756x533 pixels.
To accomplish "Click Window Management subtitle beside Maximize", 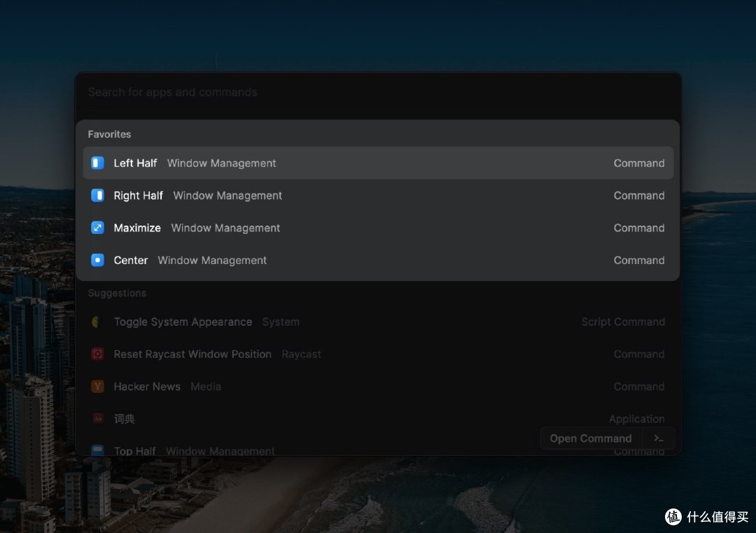I will tap(225, 228).
